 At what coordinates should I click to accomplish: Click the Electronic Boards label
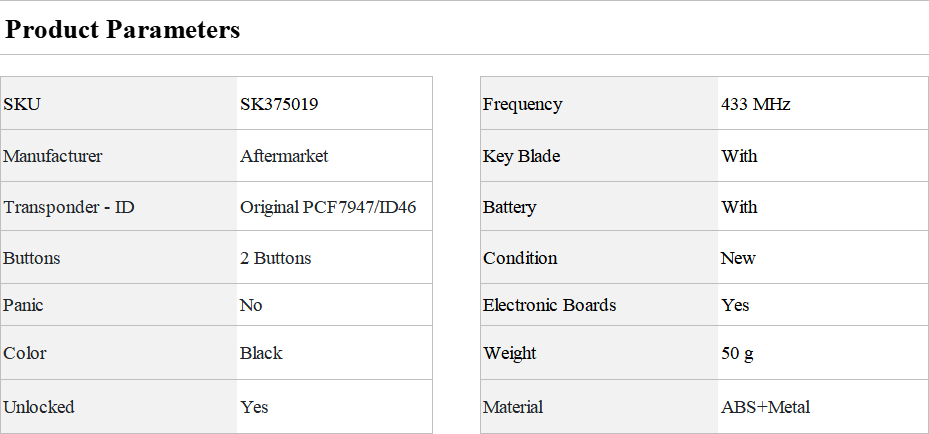tap(549, 305)
